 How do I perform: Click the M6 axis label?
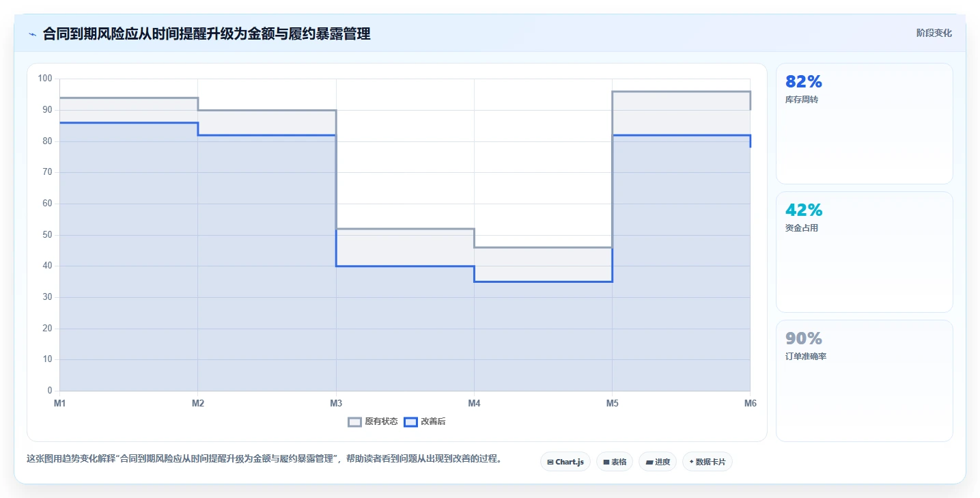click(x=751, y=404)
